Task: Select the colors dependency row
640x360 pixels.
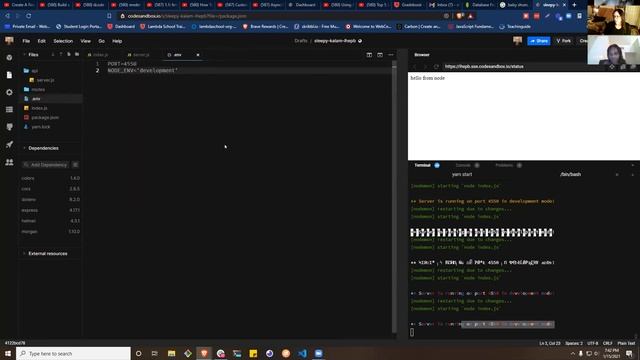Action: coord(51,178)
